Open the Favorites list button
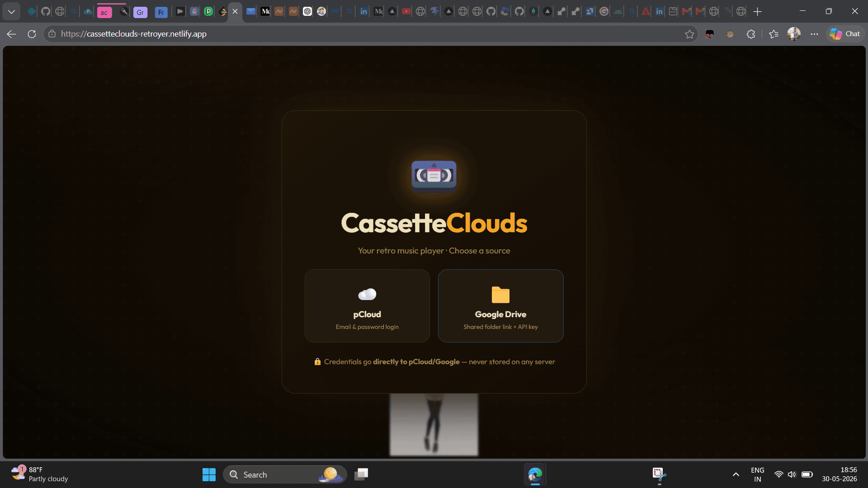The width and height of the screenshot is (868, 488). (774, 34)
